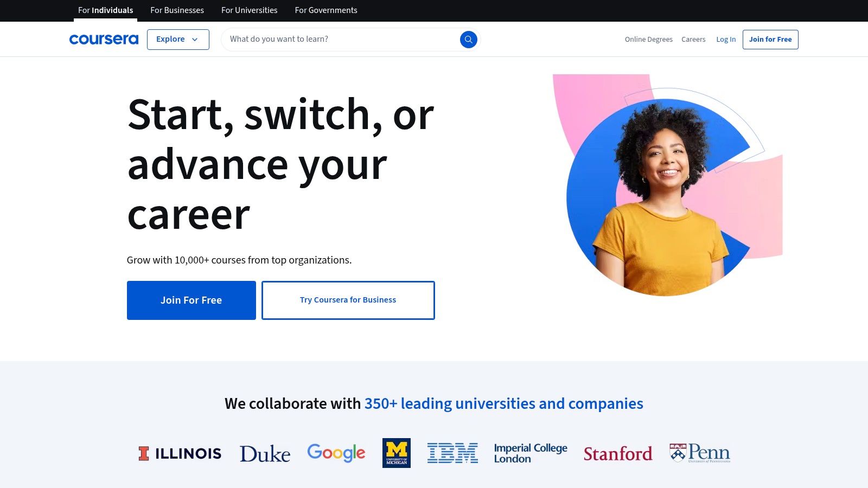This screenshot has width=868, height=488.
Task: Click Try Coursera for Business button
Action: pyautogui.click(x=348, y=300)
